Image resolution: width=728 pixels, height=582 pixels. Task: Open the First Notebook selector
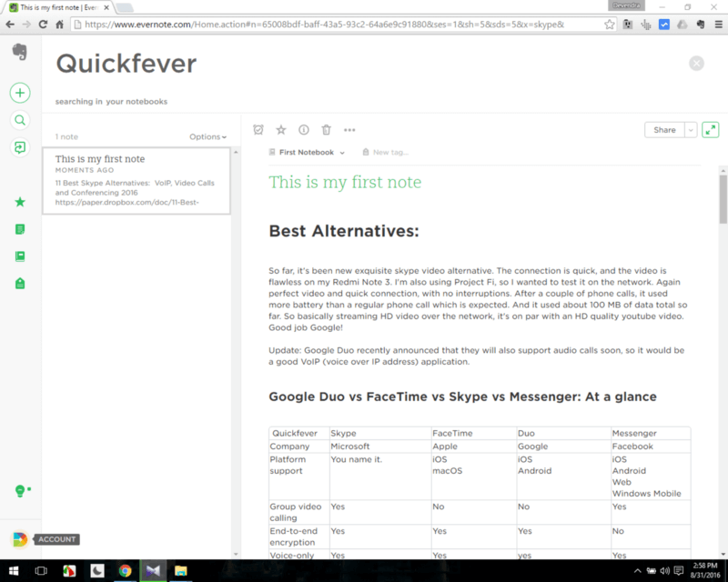(x=307, y=154)
